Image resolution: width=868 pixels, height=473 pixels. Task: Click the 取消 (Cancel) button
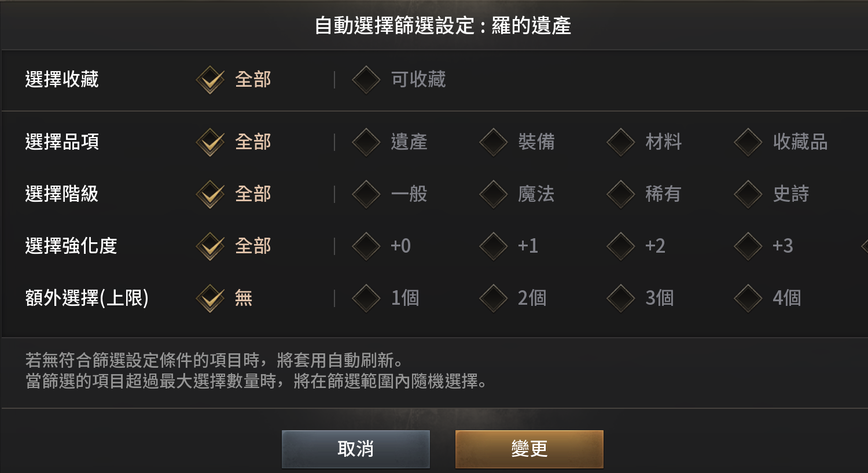(x=355, y=449)
